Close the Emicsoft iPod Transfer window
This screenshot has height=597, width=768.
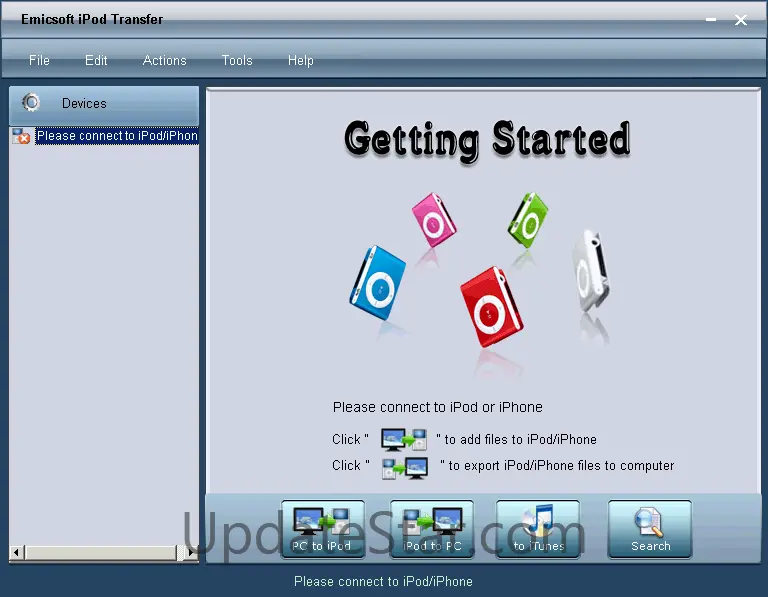coord(741,20)
